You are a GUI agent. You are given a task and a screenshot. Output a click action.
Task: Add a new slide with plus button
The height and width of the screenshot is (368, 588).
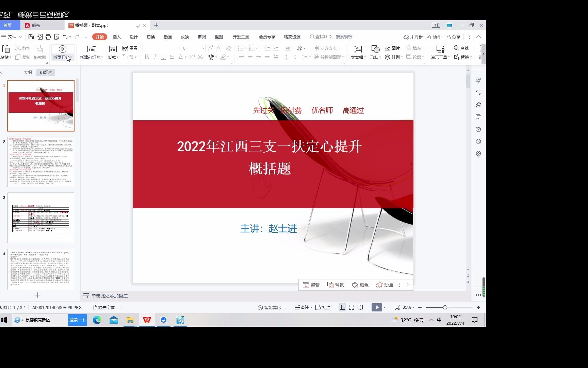pyautogui.click(x=38, y=295)
